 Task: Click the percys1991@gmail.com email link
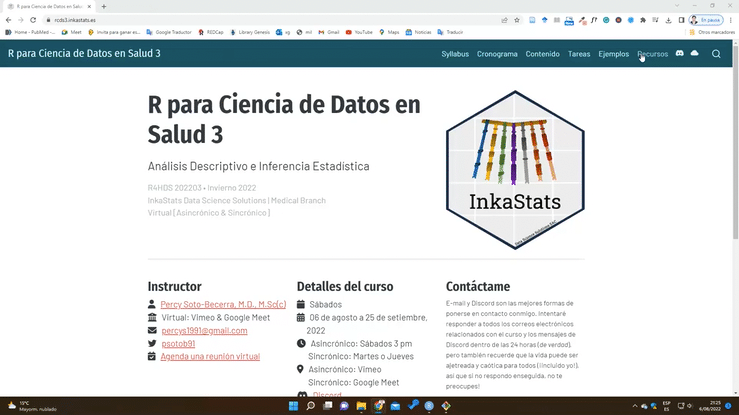[204, 330]
